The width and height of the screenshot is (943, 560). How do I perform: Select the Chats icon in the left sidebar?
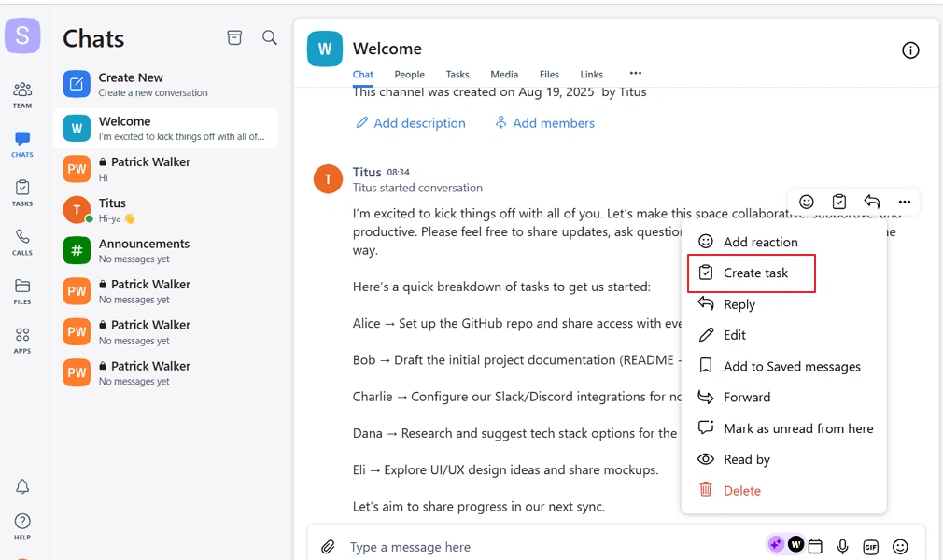[x=22, y=145]
